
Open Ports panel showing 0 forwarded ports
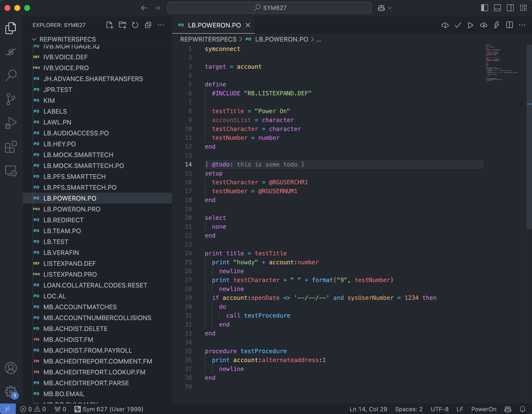(x=60, y=409)
